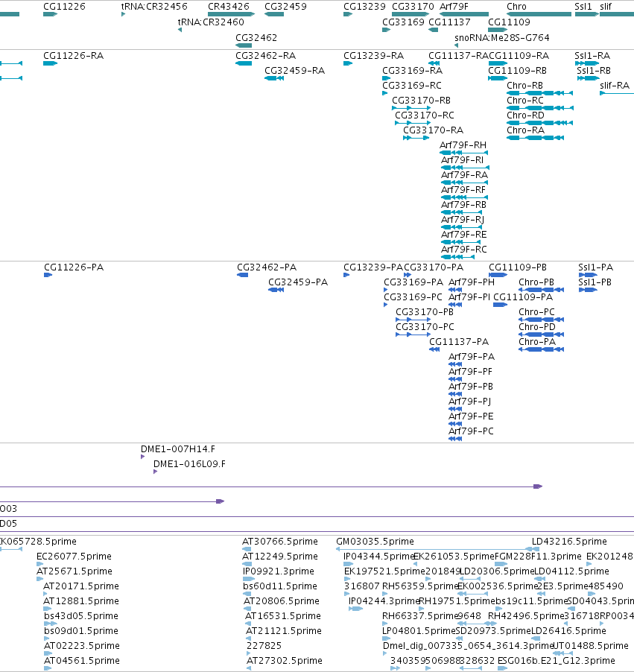Click the Arf79F-RJ transcript label
The image size is (634, 672).
tap(463, 220)
